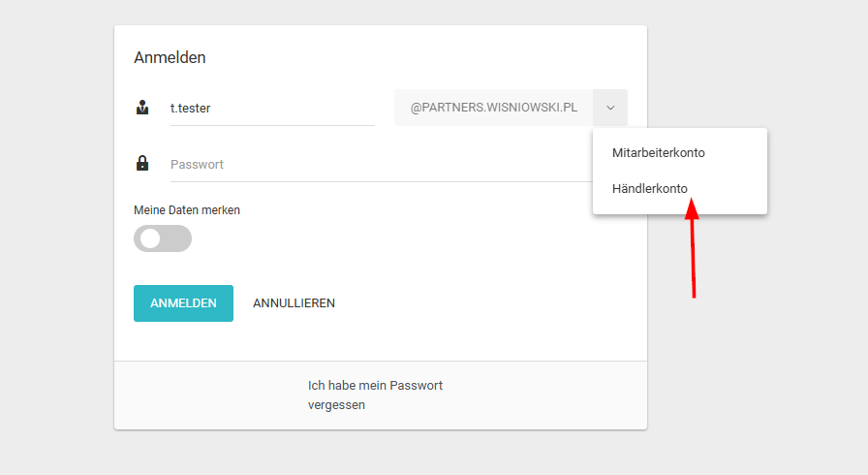Click the empty white space right of ANNULLIEREN
Viewport: 868px width, 475px height.
click(x=484, y=303)
